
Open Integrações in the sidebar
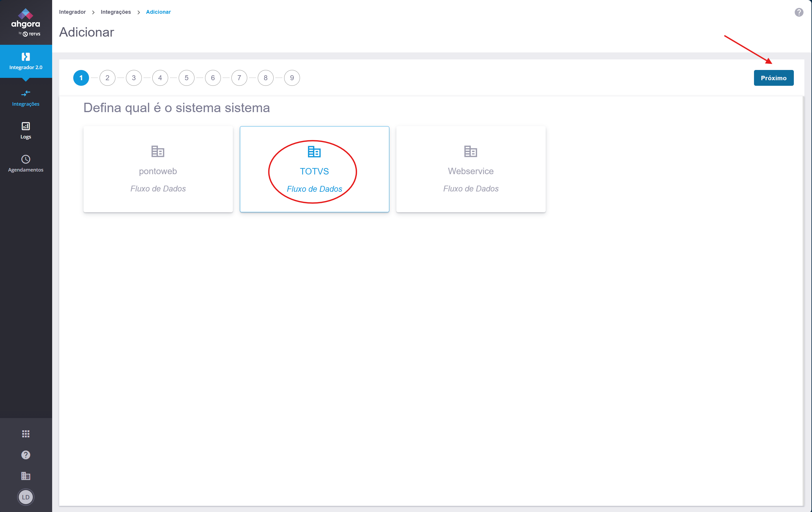coord(25,98)
